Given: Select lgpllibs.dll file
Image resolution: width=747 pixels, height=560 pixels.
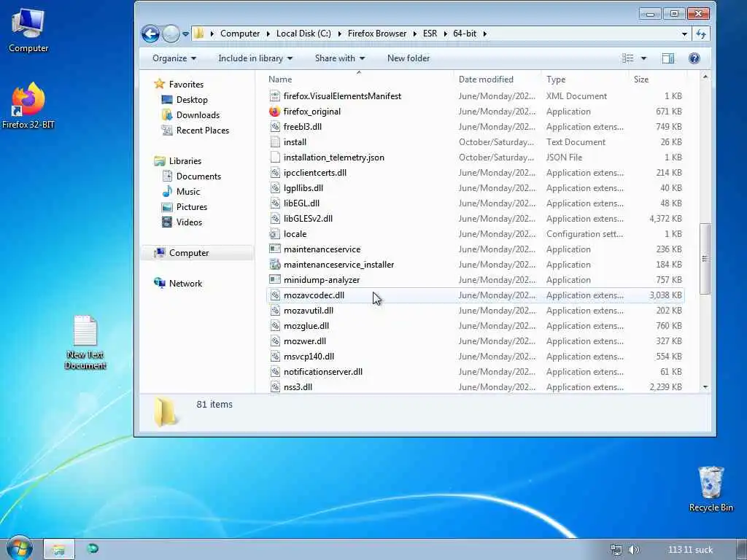Looking at the screenshot, I should (303, 187).
